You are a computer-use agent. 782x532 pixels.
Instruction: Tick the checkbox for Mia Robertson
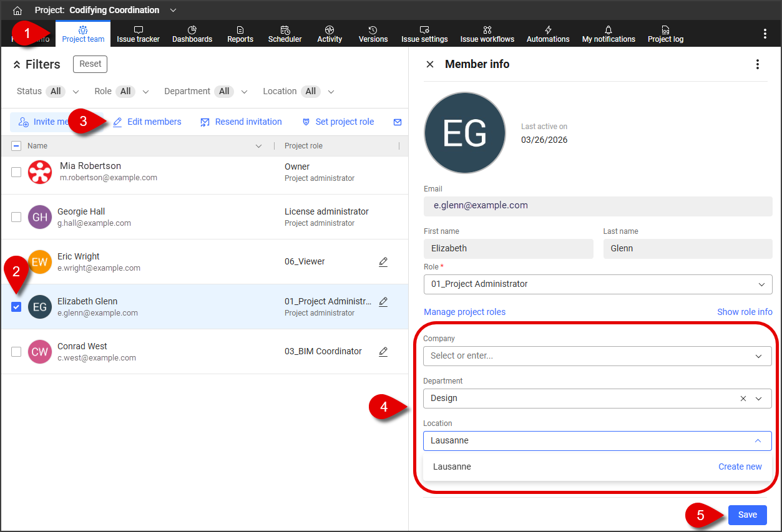[x=16, y=172]
